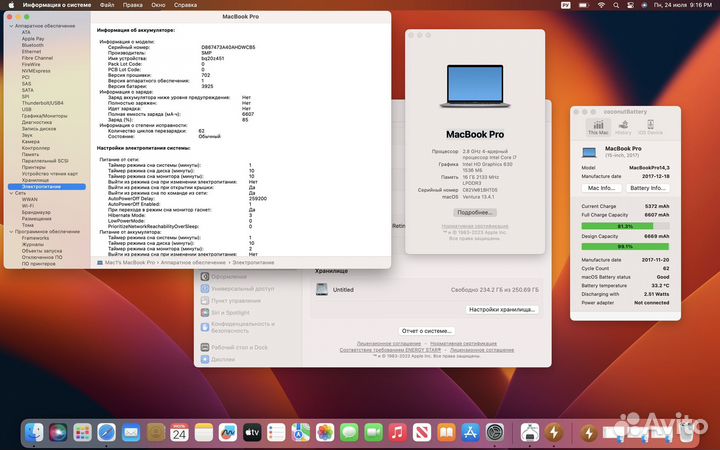Viewport: 720px width, 450px height.
Task: Click System Information chip icon in Dock
Action: point(530,433)
